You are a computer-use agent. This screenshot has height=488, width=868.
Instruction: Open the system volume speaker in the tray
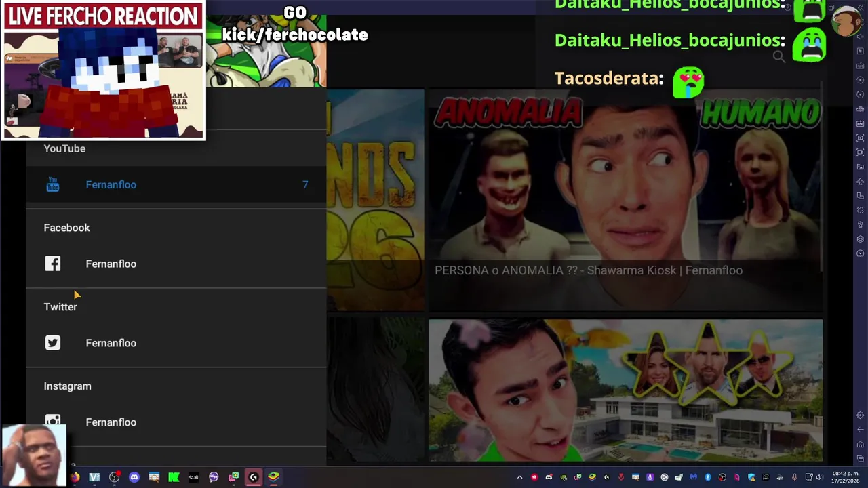point(819,477)
